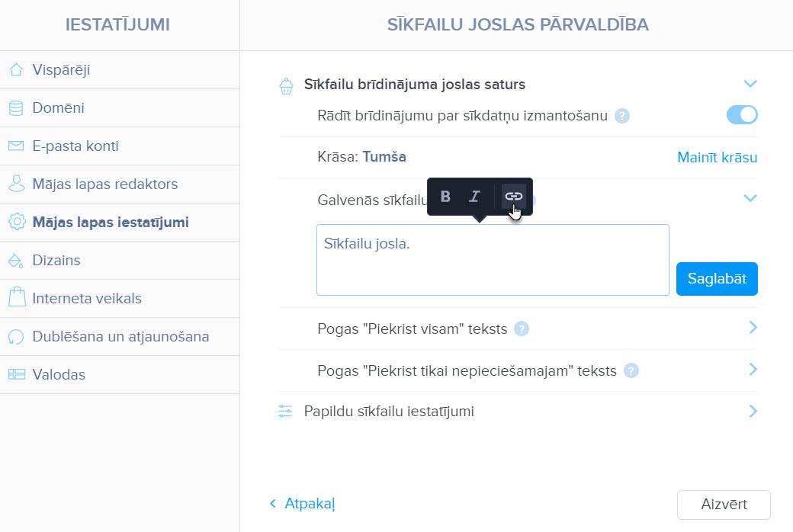Click the Saglabāt button

coord(717,279)
